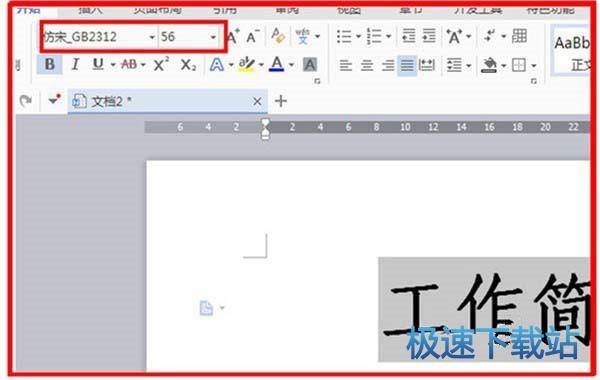The height and width of the screenshot is (380, 600).
Task: Toggle character shading gray A icon
Action: tap(310, 65)
